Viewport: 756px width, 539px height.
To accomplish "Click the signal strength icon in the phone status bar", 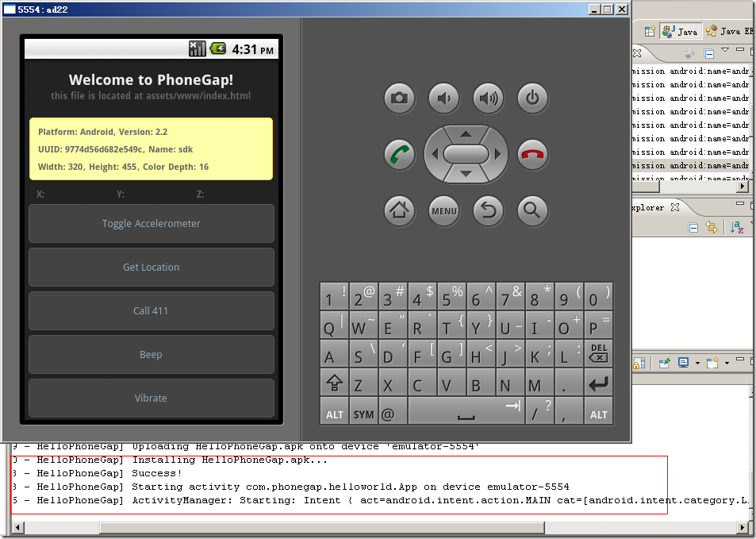I will click(198, 48).
